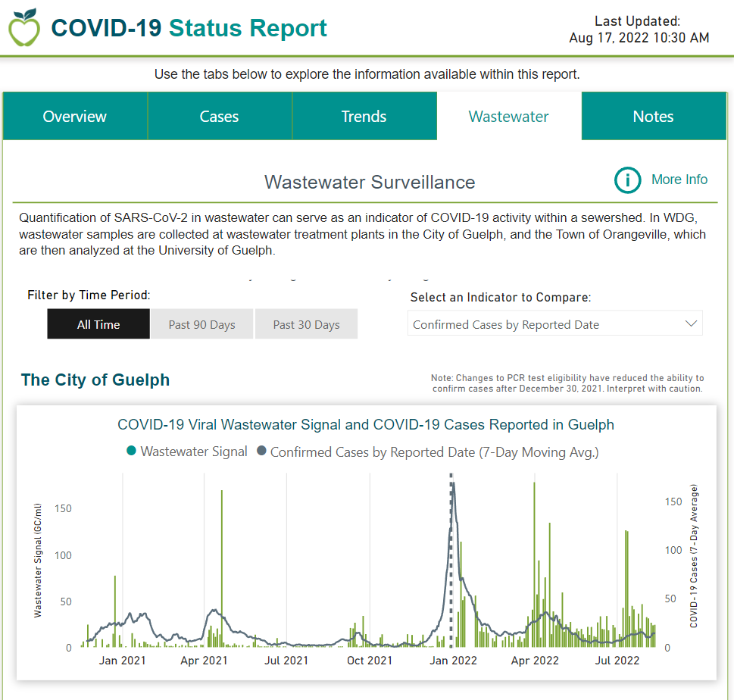Select the Wastewater tab
734x700 pixels.
coord(509,116)
